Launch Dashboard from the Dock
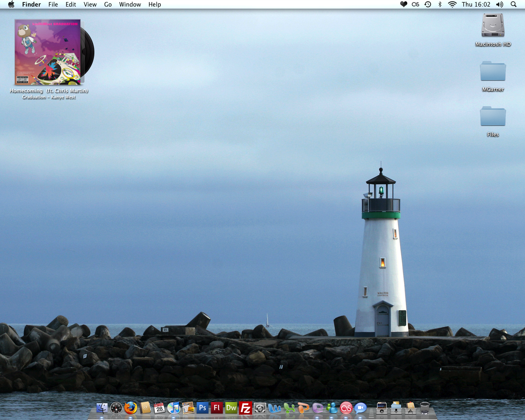 (x=116, y=408)
